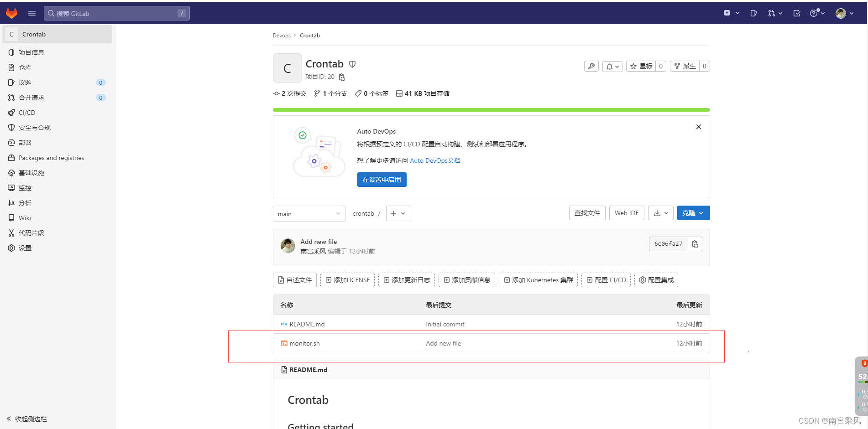This screenshot has height=429, width=868.
Task: Click Devops breadcrumb link
Action: [x=282, y=36]
